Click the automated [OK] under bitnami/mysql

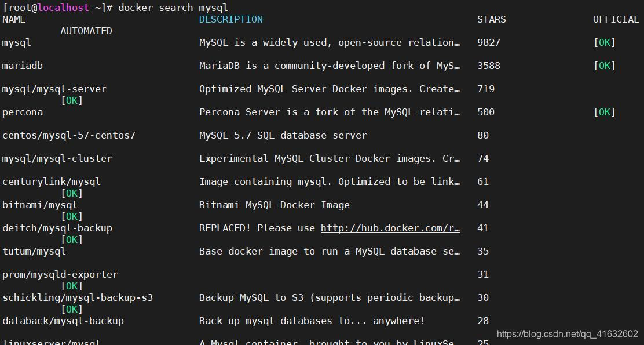tap(72, 217)
